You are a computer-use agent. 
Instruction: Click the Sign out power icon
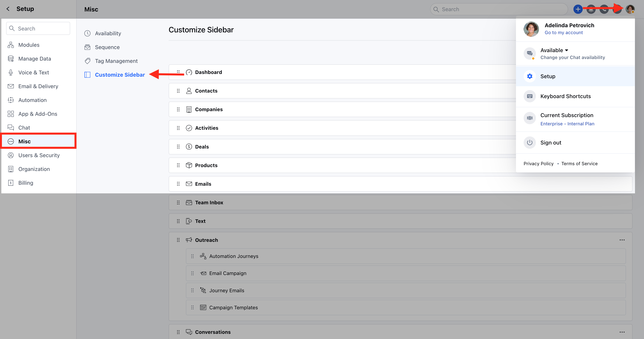[x=530, y=143]
